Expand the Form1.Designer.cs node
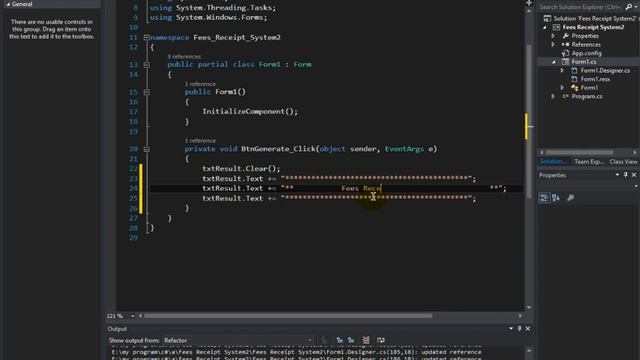The height and width of the screenshot is (360, 640). click(562, 71)
